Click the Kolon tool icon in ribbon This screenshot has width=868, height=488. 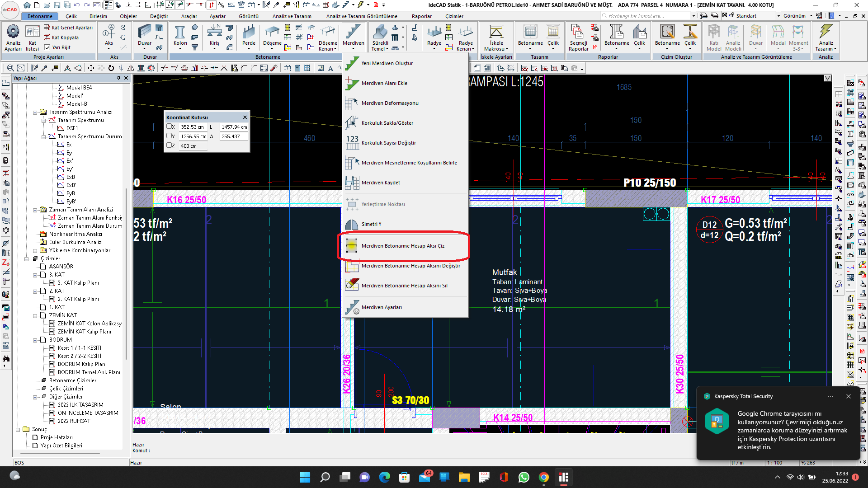(180, 33)
